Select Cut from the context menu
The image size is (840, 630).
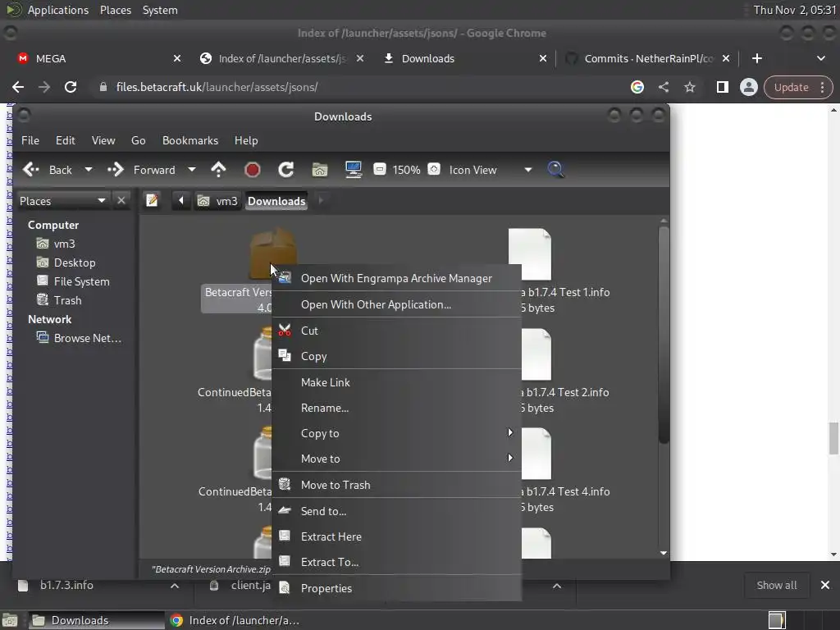[x=396, y=331]
